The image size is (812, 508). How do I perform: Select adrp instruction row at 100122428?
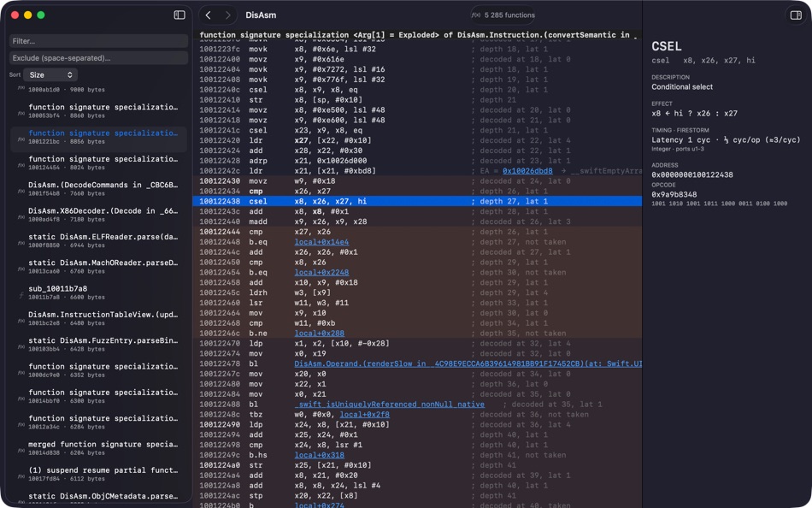pyautogui.click(x=417, y=161)
